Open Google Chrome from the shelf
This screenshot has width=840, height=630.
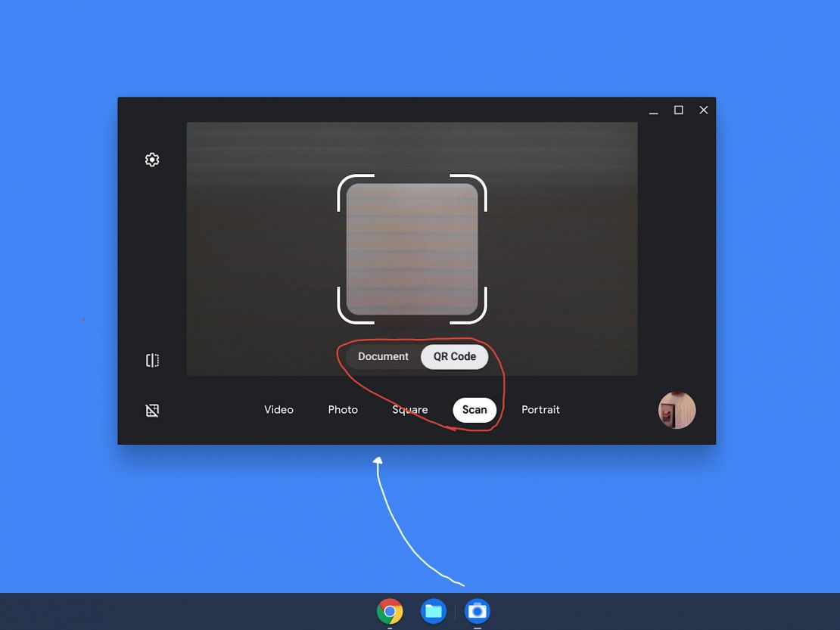(x=390, y=611)
